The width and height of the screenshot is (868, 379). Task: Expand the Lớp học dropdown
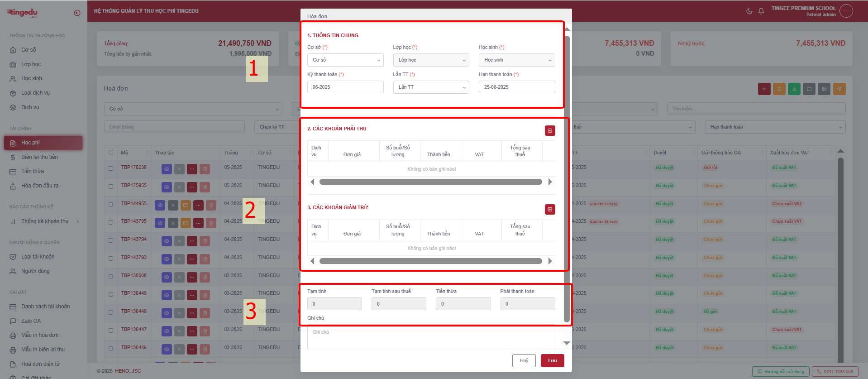(x=431, y=60)
